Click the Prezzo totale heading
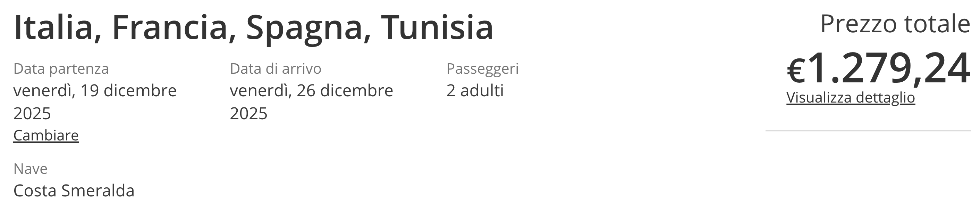 (895, 24)
